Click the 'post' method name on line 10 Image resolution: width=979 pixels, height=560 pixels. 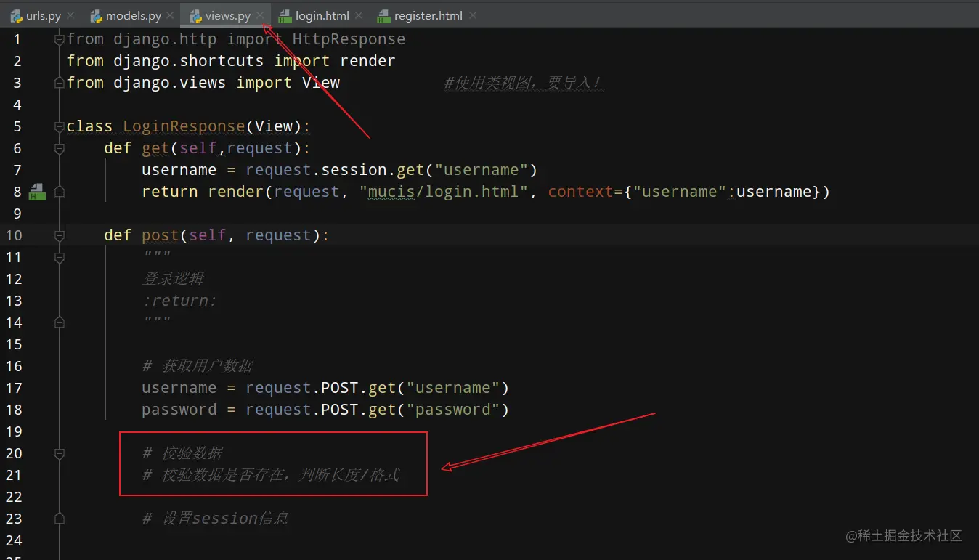161,235
